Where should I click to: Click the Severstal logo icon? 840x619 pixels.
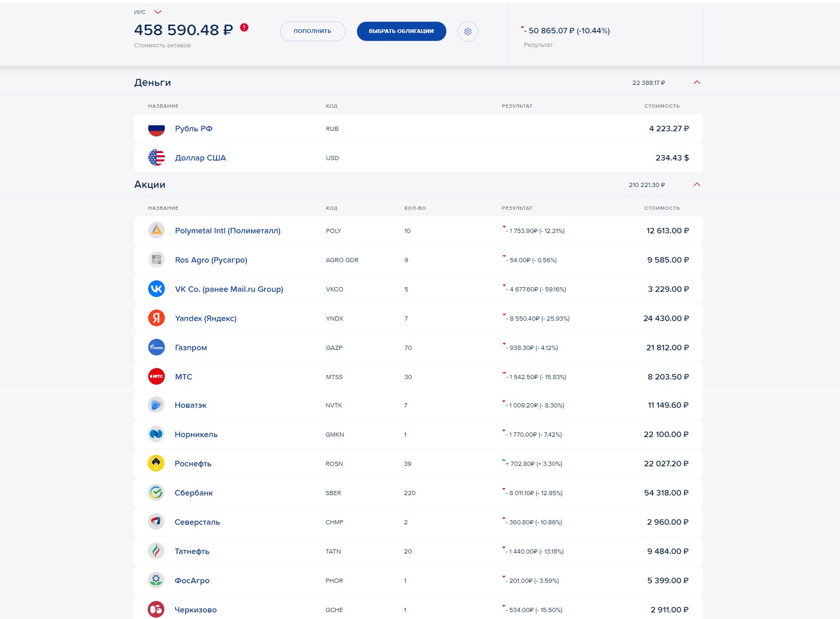click(156, 522)
